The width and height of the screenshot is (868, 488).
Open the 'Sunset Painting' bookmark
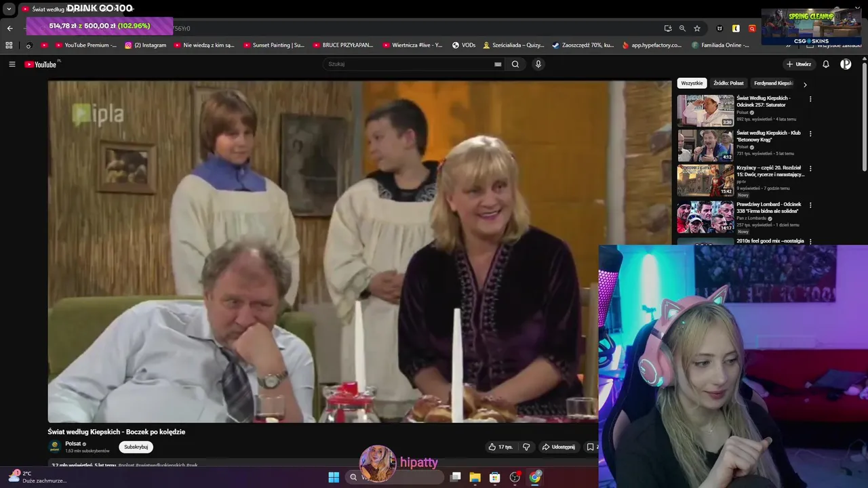[x=273, y=45]
